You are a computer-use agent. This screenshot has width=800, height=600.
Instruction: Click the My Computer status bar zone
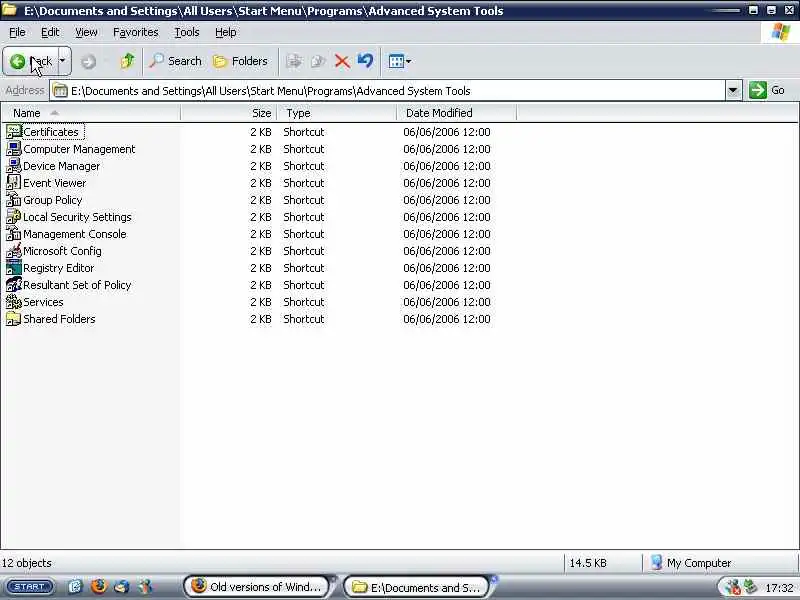coord(690,563)
